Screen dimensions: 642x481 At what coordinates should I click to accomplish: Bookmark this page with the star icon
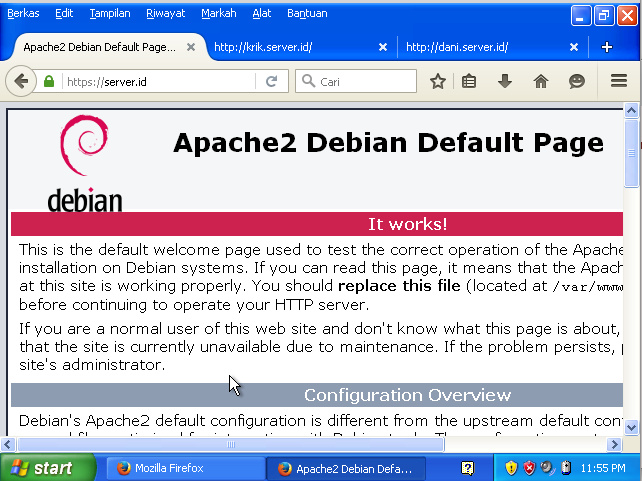pyautogui.click(x=438, y=81)
